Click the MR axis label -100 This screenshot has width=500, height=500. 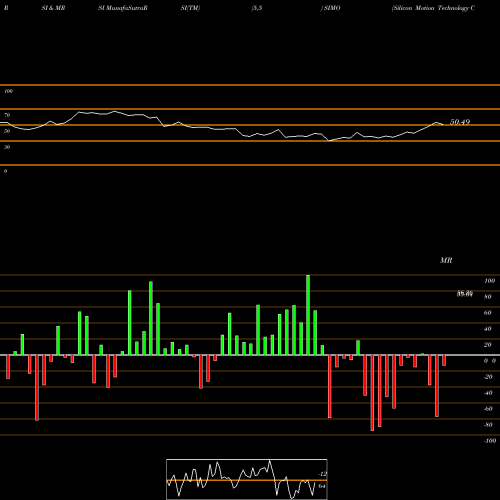(490, 441)
